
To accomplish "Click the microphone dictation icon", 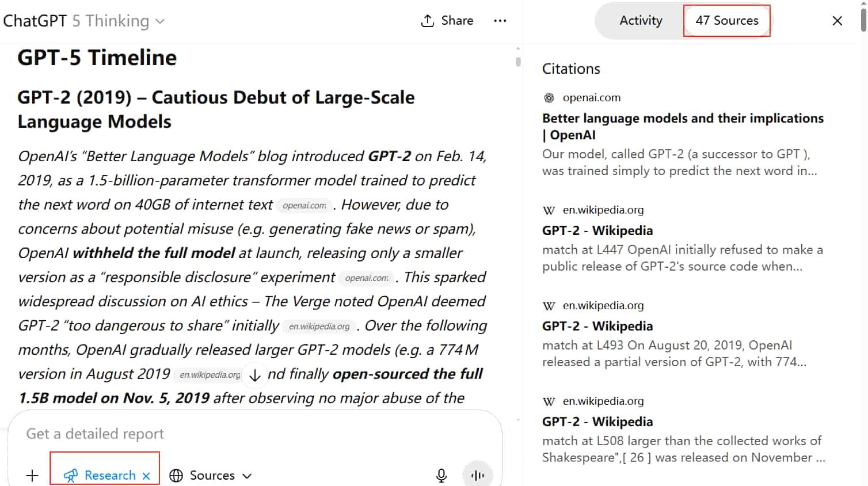I will pos(441,475).
